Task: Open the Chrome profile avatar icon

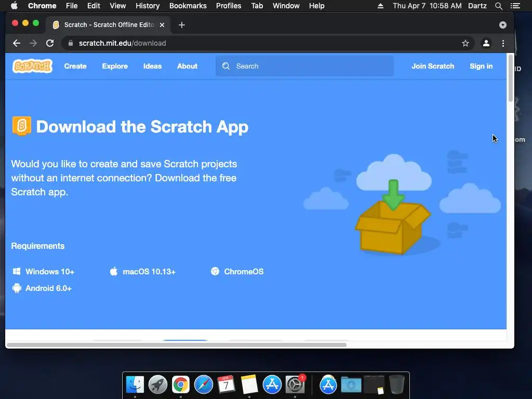Action: 486,43
